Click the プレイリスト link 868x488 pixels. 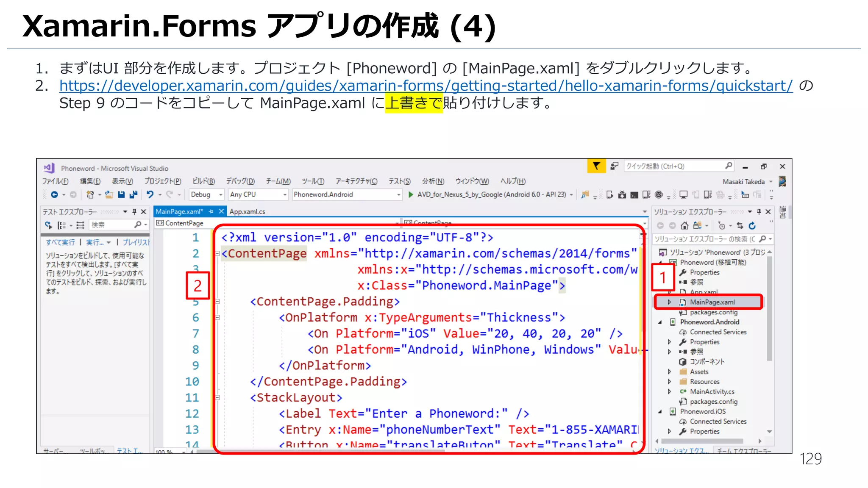coord(136,242)
